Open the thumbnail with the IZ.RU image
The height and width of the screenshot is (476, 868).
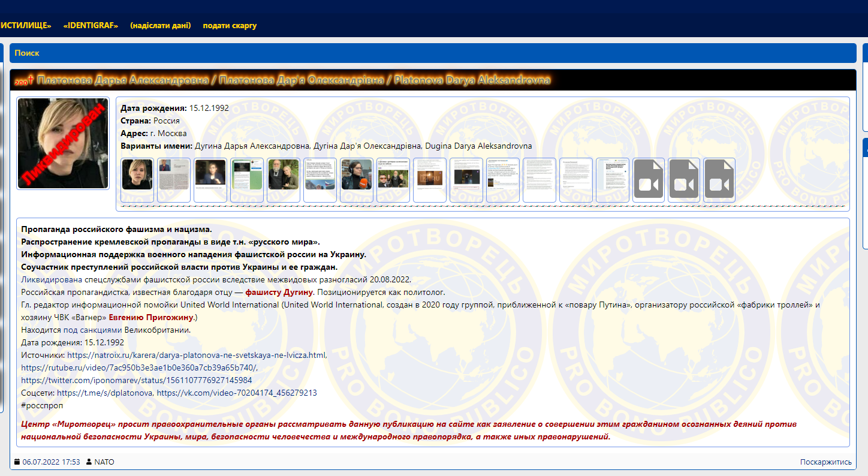[x=430, y=180]
